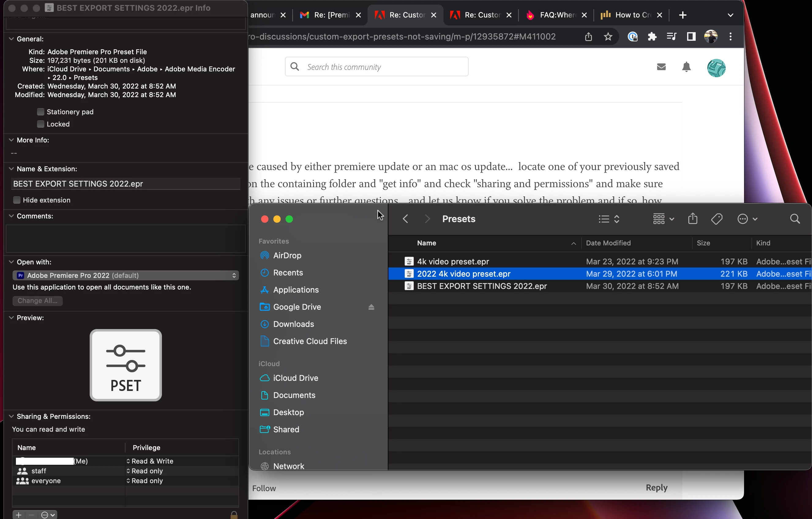This screenshot has width=812, height=519.
Task: Click the Follow link below post
Action: (x=264, y=488)
